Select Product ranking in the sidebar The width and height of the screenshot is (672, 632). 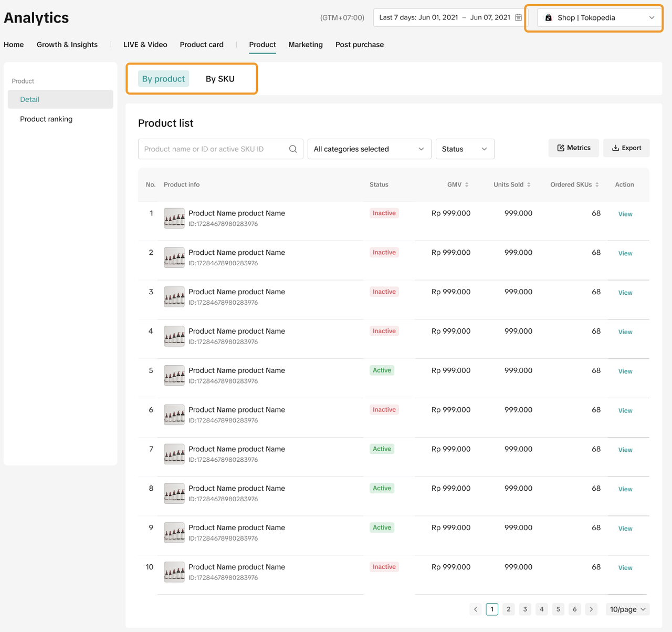pos(46,119)
